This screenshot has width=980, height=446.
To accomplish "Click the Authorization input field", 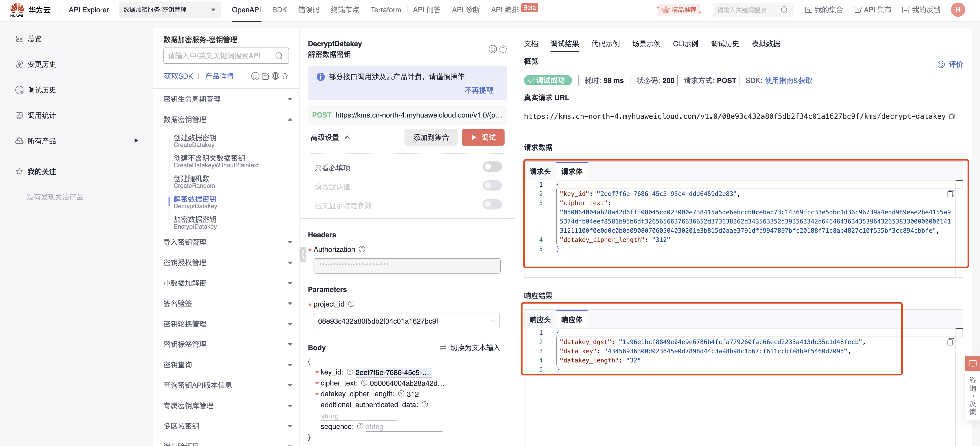I will 407,266.
